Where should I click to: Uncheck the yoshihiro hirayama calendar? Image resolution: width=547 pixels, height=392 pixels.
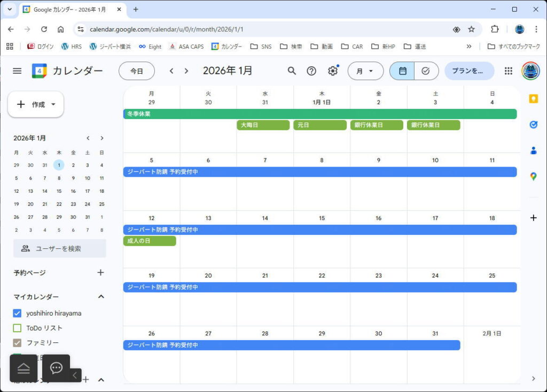pos(17,313)
